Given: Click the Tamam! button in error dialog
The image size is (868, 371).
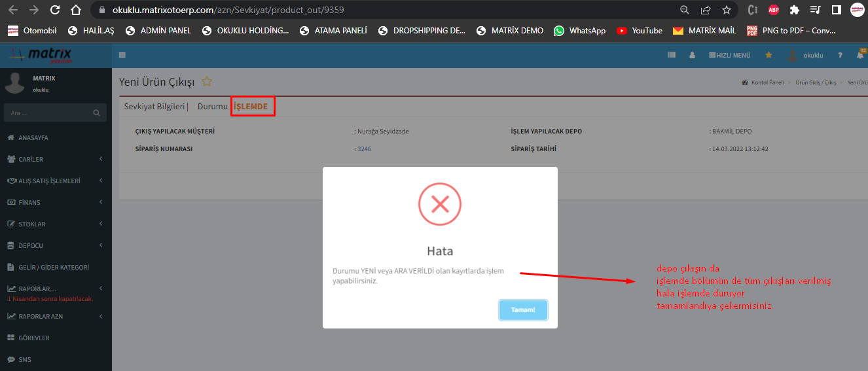Looking at the screenshot, I should [523, 310].
